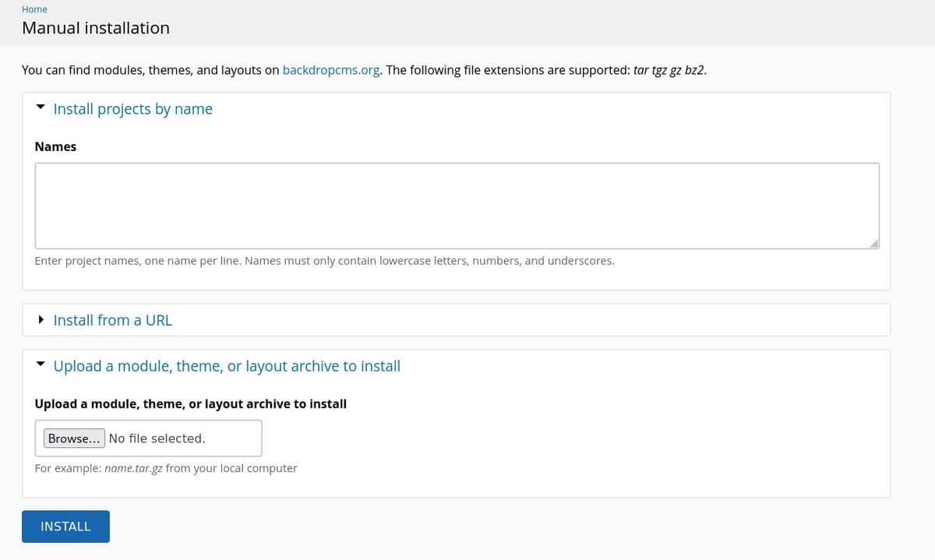The width and height of the screenshot is (935, 560).
Task: Collapse the Install projects by name arrow
Action: (41, 108)
